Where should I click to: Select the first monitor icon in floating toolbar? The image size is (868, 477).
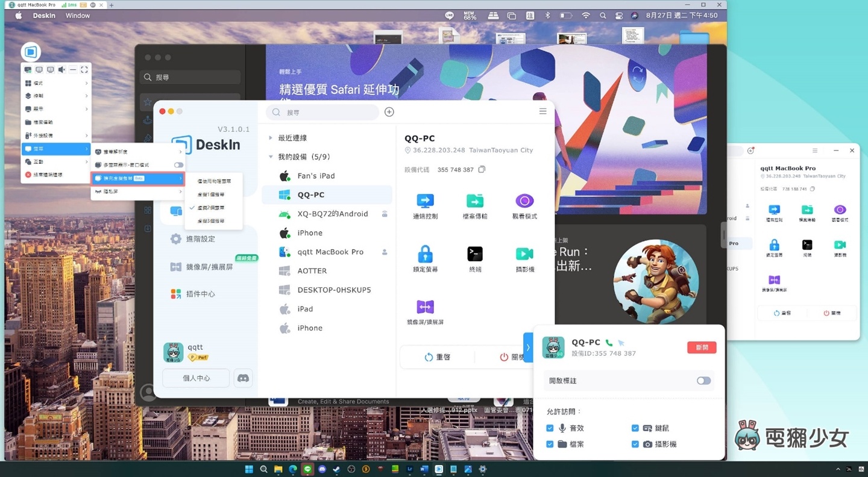tap(28, 70)
